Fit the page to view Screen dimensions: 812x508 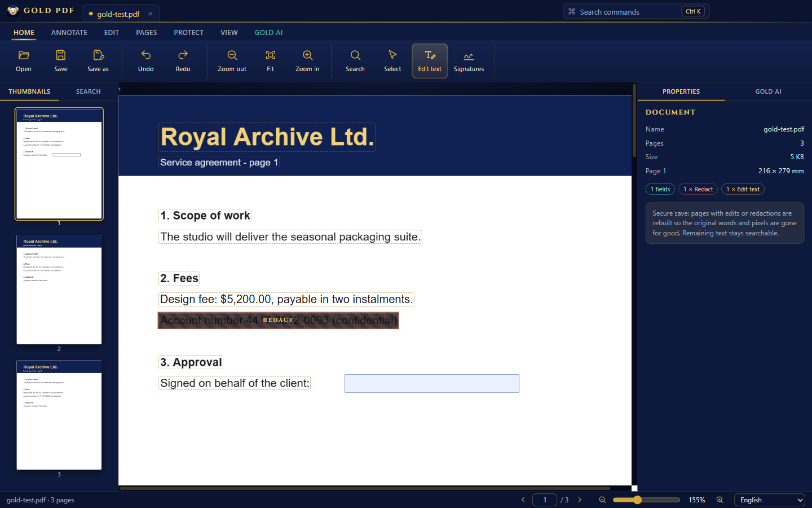(x=271, y=61)
